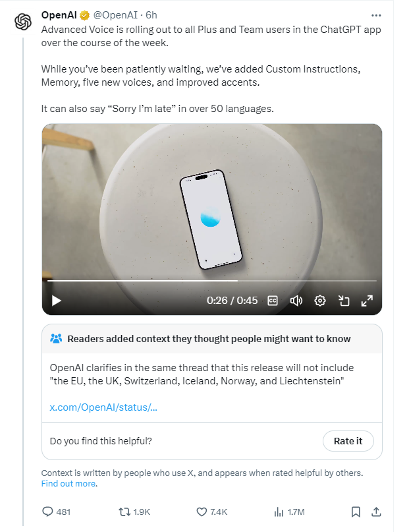Click the OpenAI profile avatar logo
This screenshot has height=532, width=409.
(24, 22)
